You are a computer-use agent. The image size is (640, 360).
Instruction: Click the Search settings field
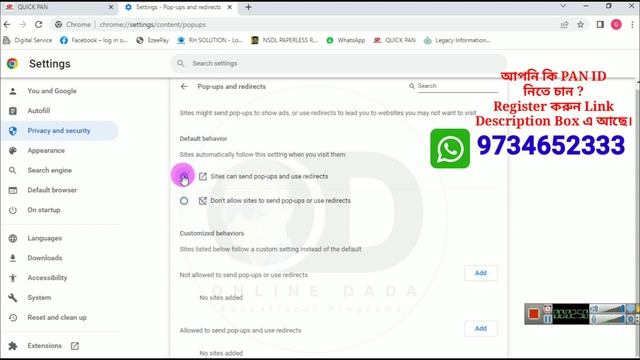[x=338, y=64]
